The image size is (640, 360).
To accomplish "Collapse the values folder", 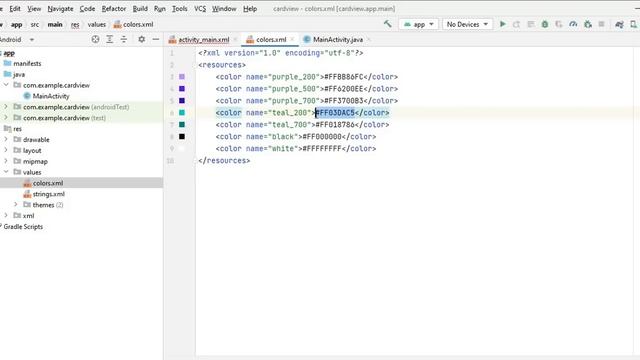I will pos(6,172).
